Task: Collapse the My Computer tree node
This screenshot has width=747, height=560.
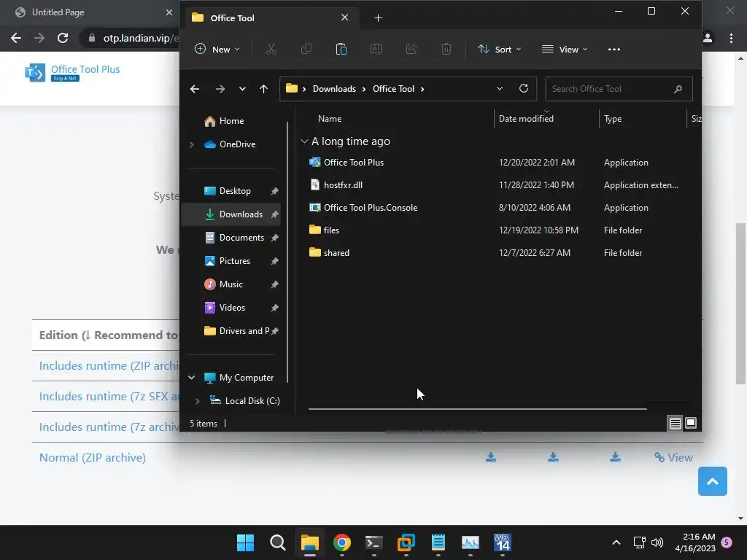Action: [x=192, y=378]
